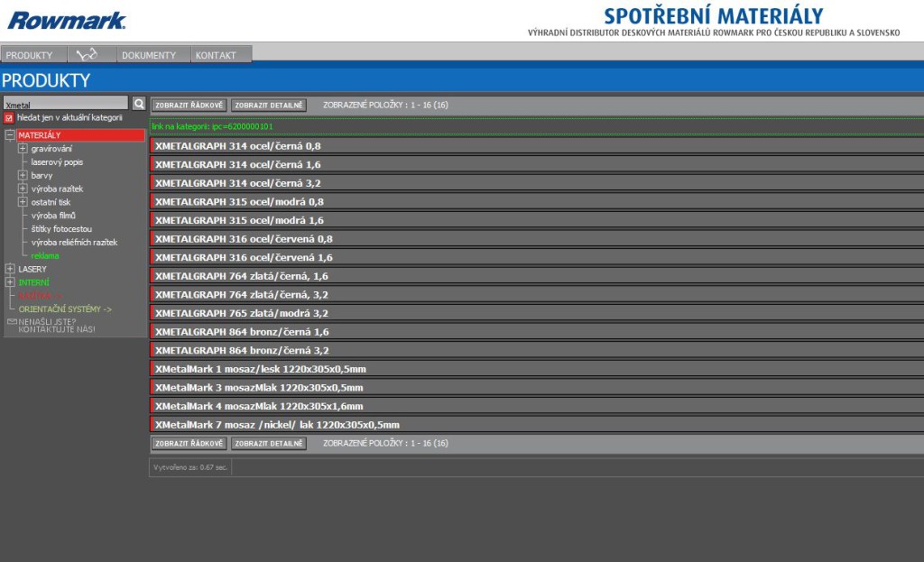The image size is (924, 562).
Task: Click the search field containing 'Xmetal'
Action: coord(66,104)
